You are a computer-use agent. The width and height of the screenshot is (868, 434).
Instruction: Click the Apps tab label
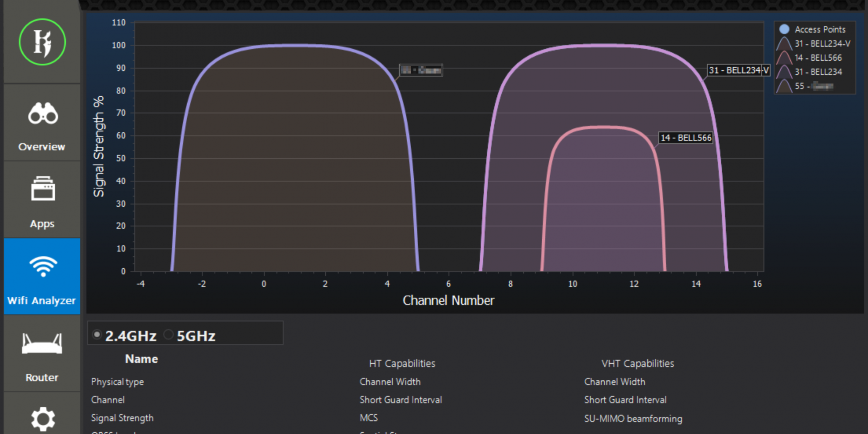[x=42, y=224]
